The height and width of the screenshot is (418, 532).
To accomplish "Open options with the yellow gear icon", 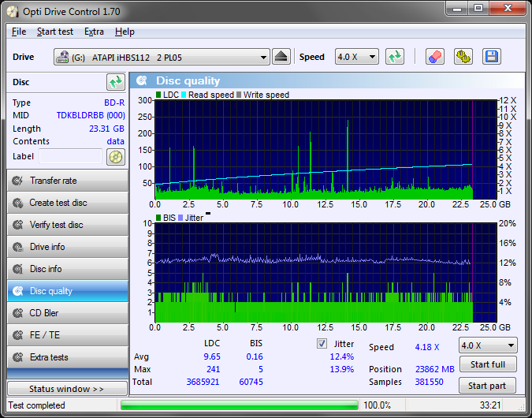I will tap(463, 57).
